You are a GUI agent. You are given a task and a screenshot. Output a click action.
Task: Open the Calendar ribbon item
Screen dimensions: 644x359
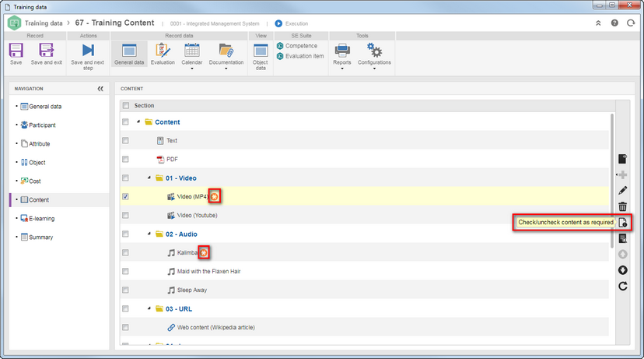[192, 54]
